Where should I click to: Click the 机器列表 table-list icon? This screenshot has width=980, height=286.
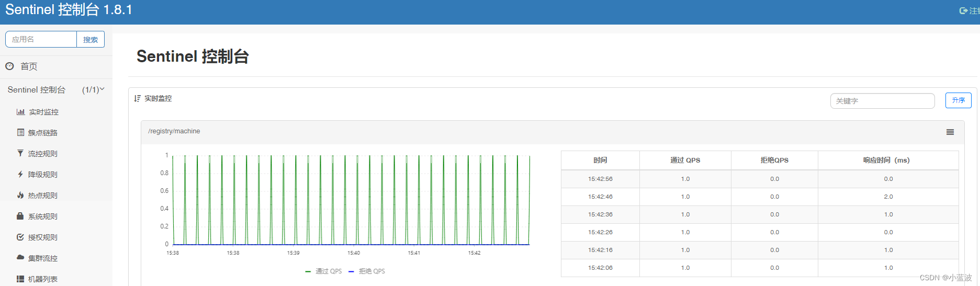coord(20,279)
